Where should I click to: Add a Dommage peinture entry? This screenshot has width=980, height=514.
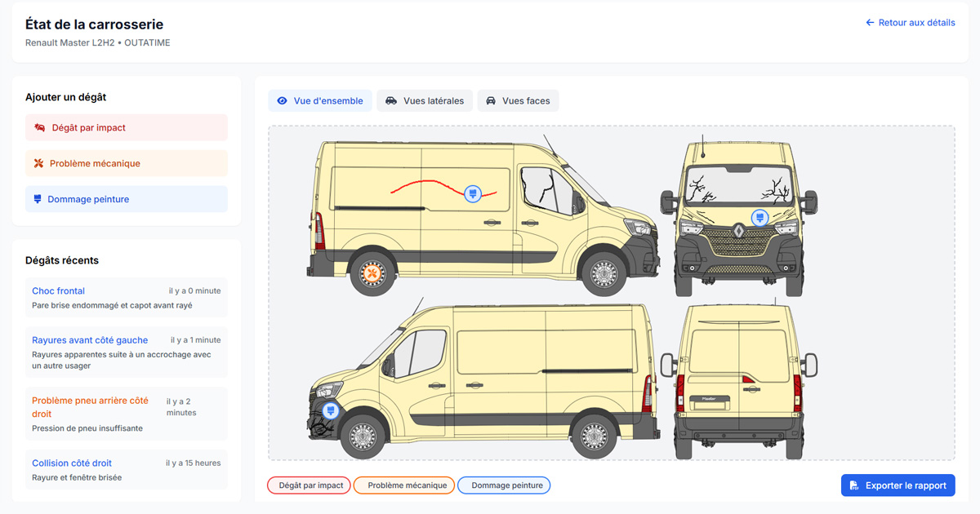click(x=127, y=200)
